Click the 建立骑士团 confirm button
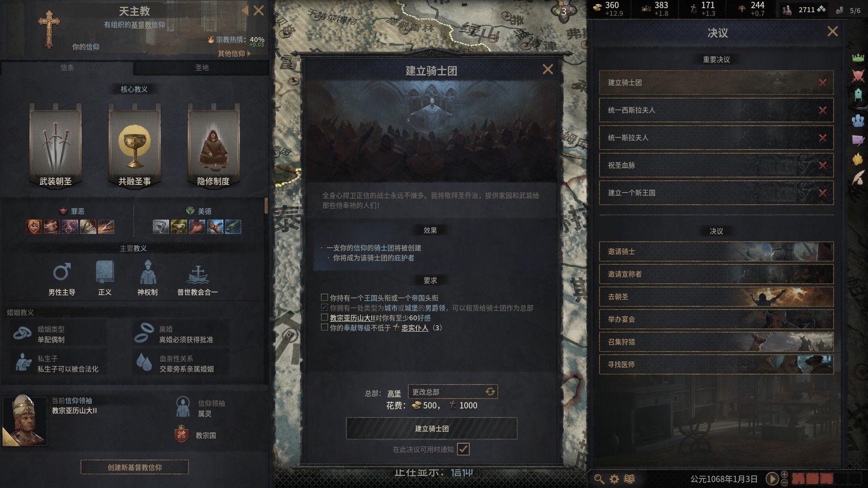 click(432, 428)
